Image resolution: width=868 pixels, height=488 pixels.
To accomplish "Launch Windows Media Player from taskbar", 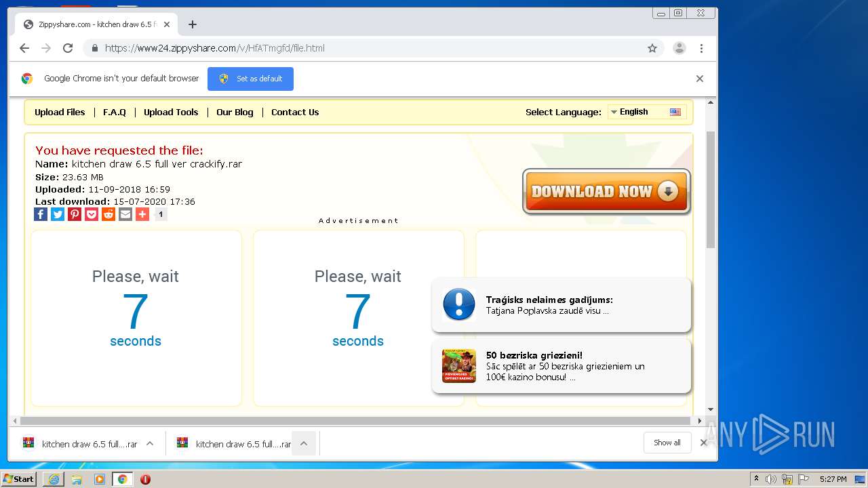I will click(100, 479).
